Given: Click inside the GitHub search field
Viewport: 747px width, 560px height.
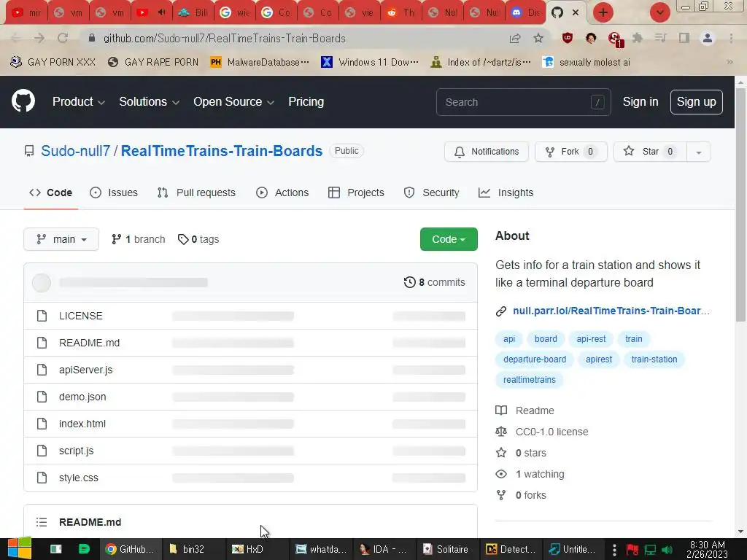Looking at the screenshot, I should [x=523, y=102].
